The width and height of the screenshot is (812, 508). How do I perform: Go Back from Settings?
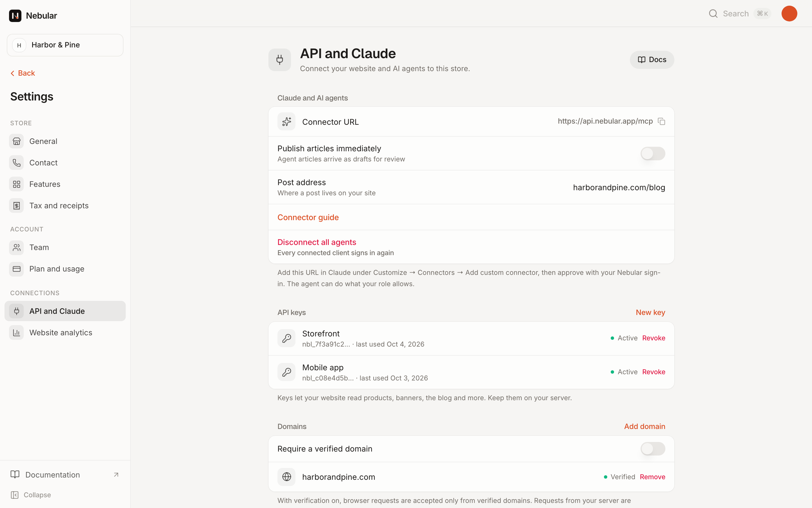[x=23, y=73]
